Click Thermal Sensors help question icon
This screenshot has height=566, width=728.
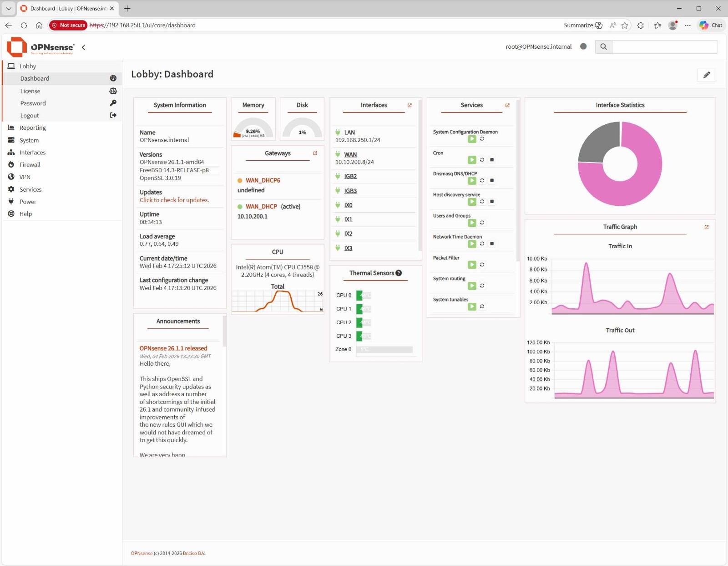click(399, 273)
